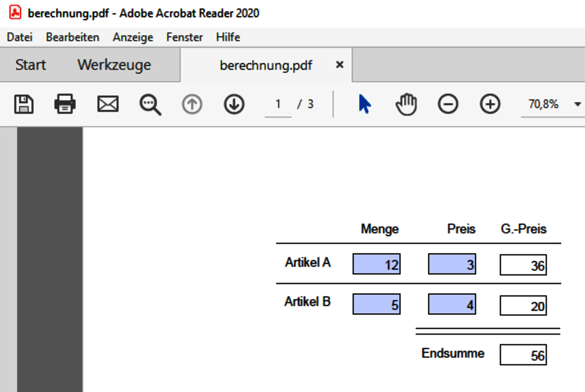Open the Datei menu
The image size is (585, 392).
(x=20, y=37)
